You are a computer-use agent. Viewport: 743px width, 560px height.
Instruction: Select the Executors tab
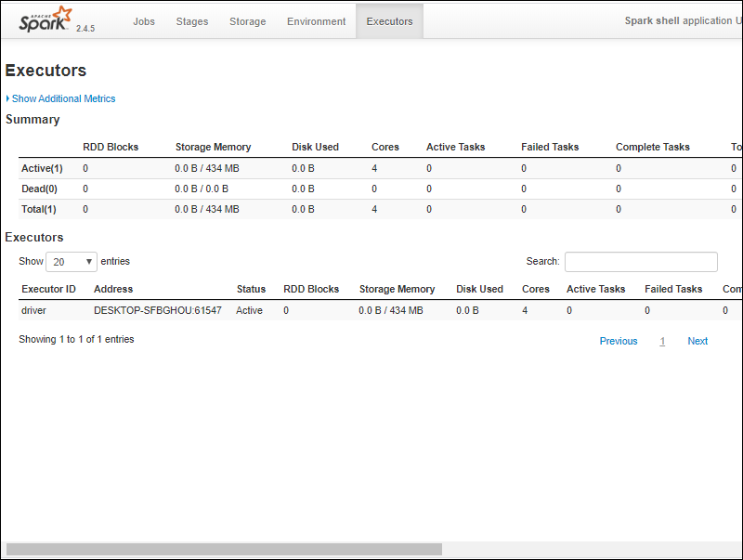tap(389, 21)
